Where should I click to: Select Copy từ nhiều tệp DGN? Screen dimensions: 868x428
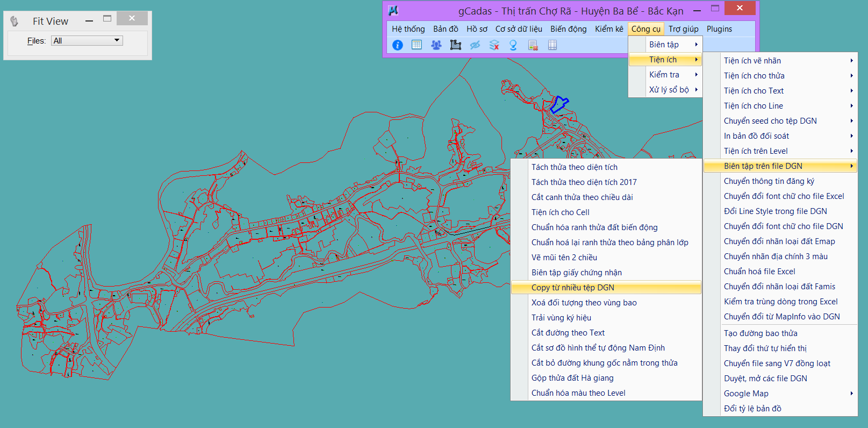tap(573, 288)
